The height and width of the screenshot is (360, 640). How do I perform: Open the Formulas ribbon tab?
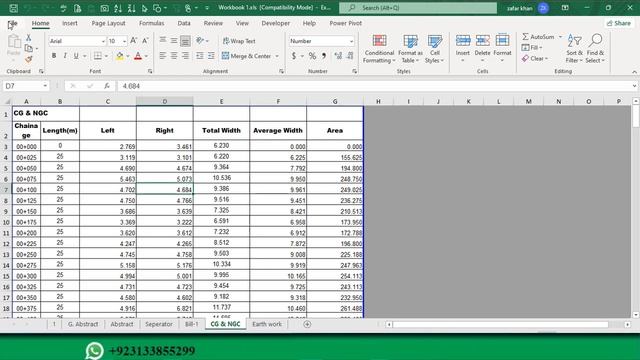coord(151,23)
